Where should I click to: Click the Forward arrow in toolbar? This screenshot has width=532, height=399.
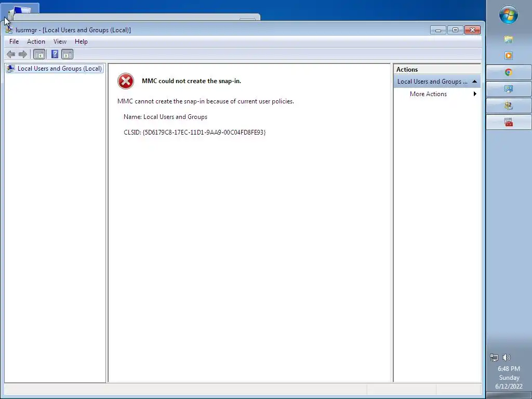point(23,54)
